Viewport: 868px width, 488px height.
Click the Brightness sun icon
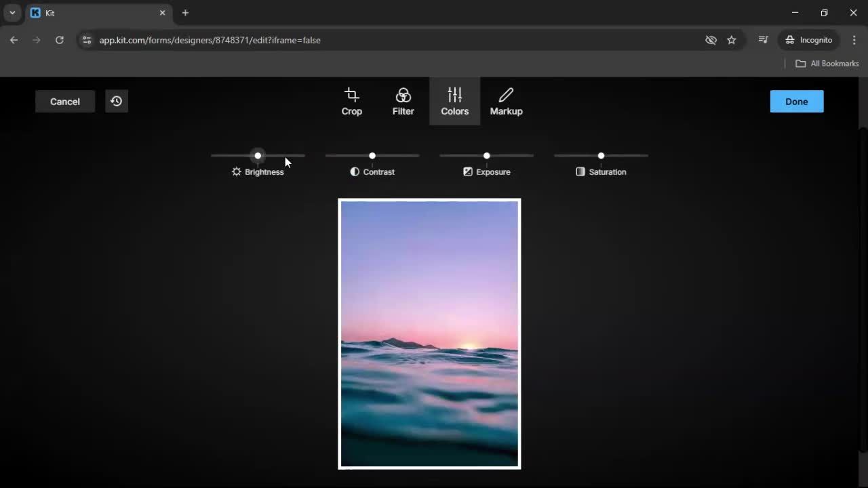236,171
